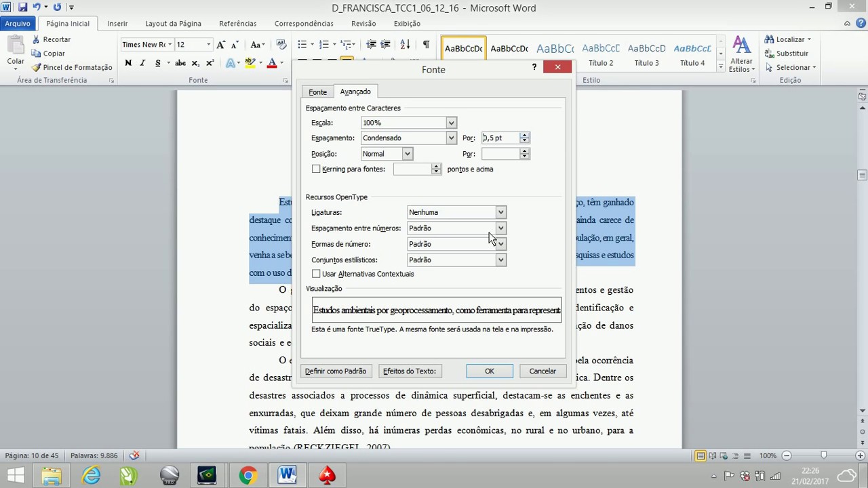Toggle italic I formatting button

[x=142, y=63]
